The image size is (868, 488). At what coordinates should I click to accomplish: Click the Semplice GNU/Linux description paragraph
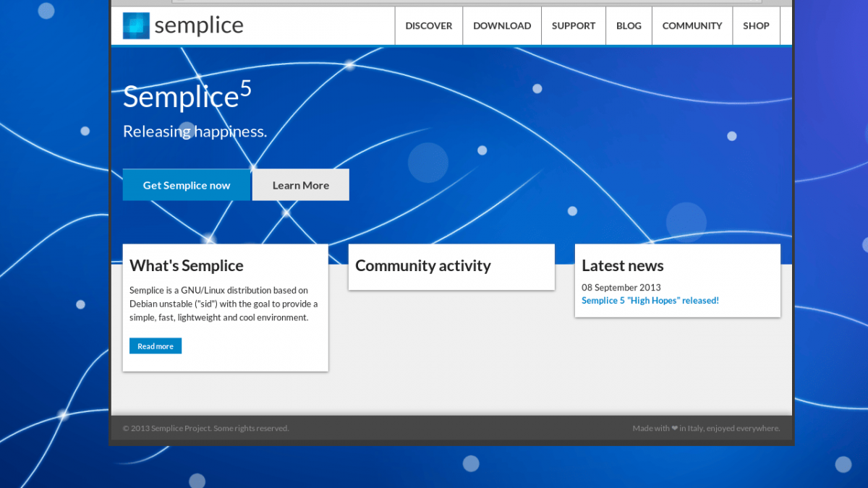(224, 304)
